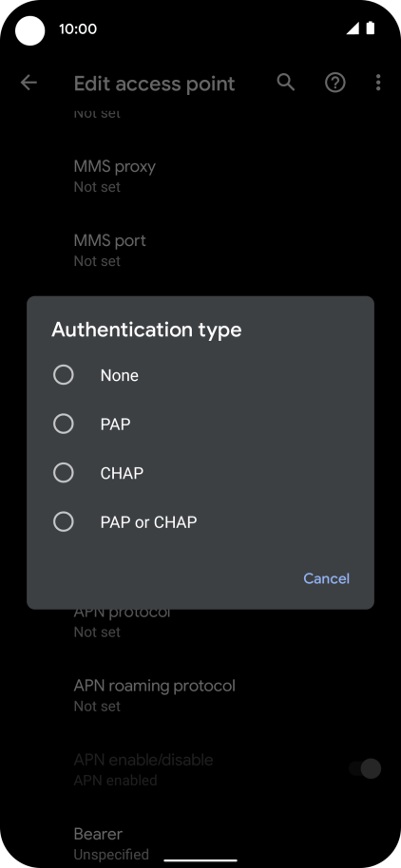
Task: Open the MMS port setting
Action: [200, 250]
